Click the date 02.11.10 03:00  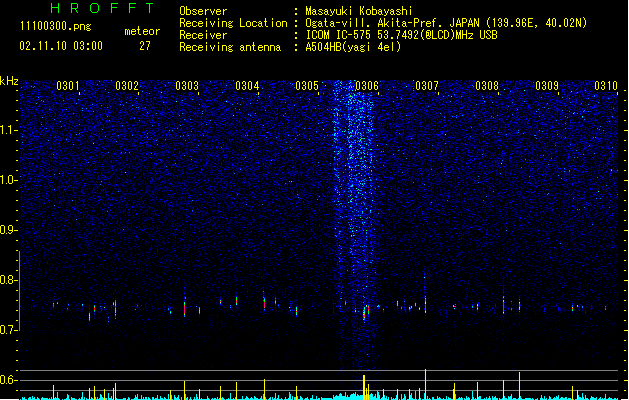61,46
